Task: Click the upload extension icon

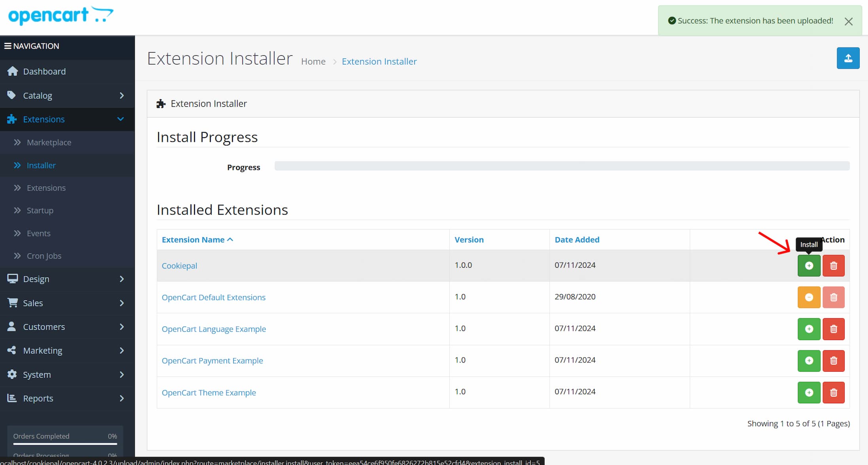Action: coord(848,58)
